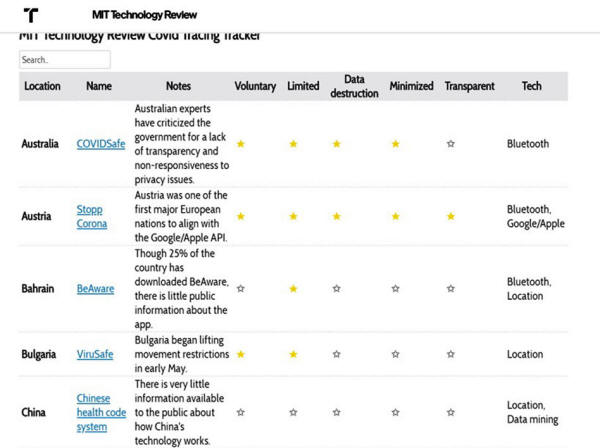Click the MIT Technology Review T logo
Image resolution: width=600 pixels, height=448 pixels.
tap(31, 15)
